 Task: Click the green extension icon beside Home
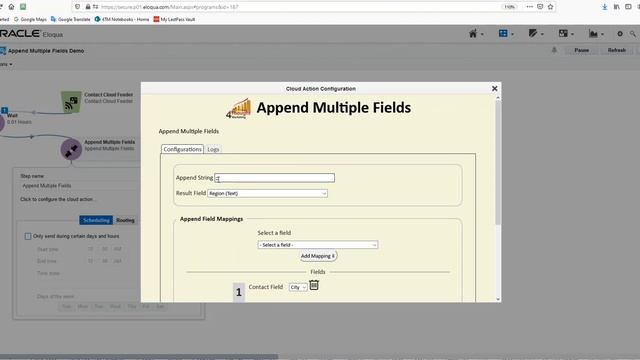click(x=23, y=7)
